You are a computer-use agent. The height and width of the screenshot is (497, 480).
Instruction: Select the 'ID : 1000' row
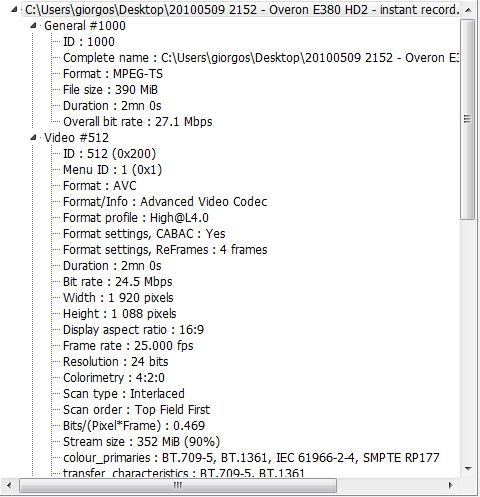pos(89,42)
